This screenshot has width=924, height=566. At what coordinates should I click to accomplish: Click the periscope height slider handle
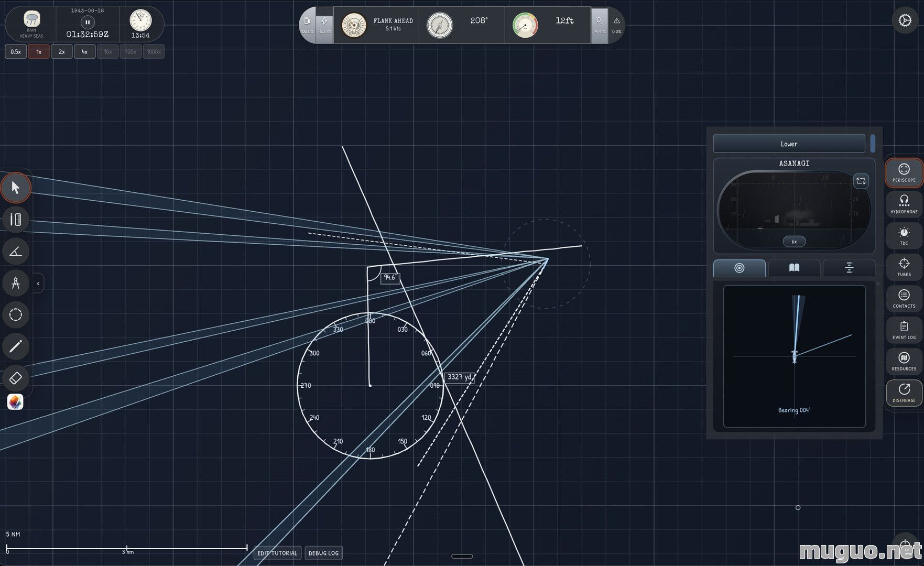click(x=873, y=143)
